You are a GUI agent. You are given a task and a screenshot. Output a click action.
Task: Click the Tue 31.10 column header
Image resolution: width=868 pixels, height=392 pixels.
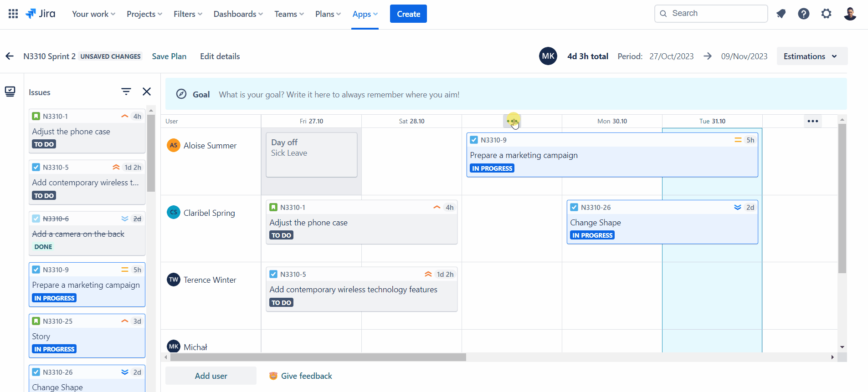(x=712, y=121)
